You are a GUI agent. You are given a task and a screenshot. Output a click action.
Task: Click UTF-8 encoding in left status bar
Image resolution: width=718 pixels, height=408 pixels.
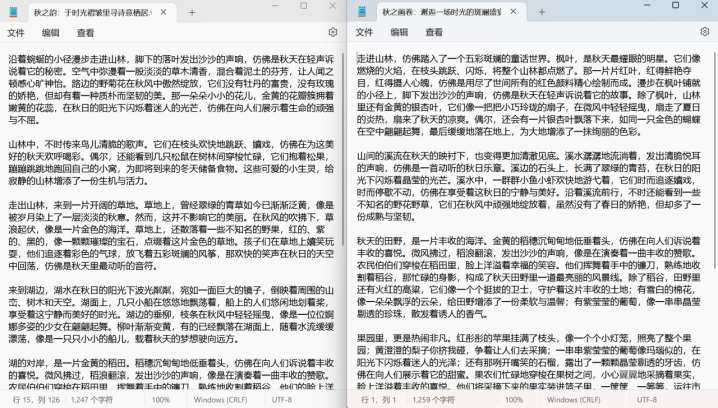[282, 400]
